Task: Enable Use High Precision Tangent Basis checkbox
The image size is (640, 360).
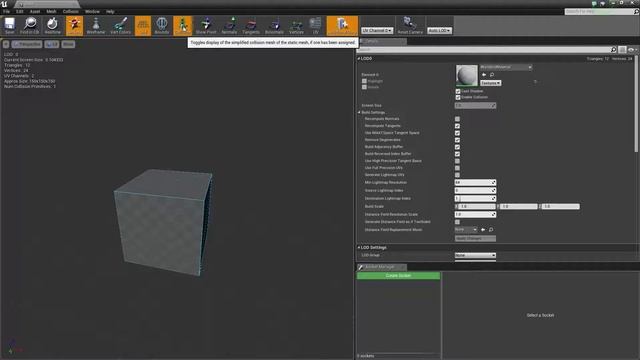Action: coord(457,161)
